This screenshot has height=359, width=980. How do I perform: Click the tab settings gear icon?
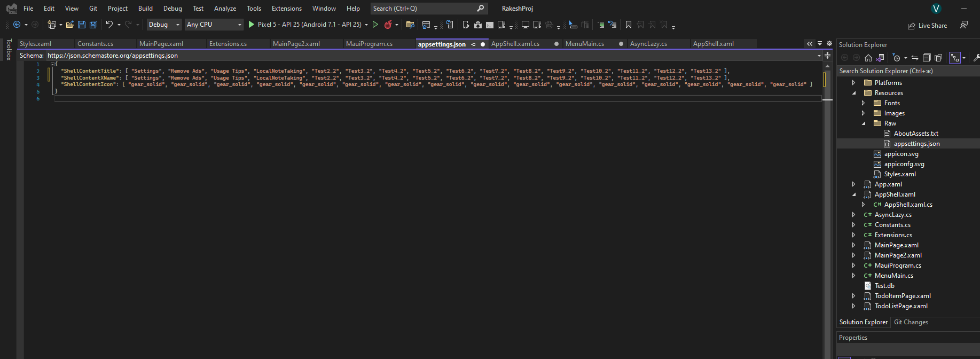pyautogui.click(x=829, y=43)
